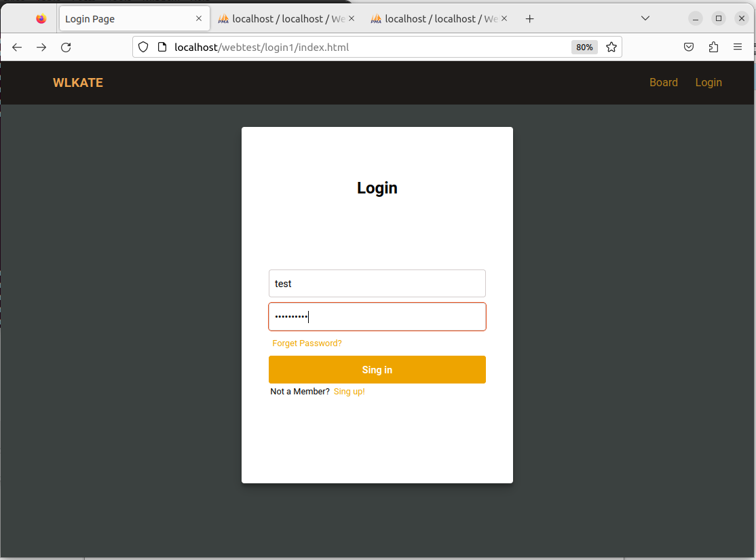
Task: Focus the username field containing test
Action: [377, 284]
